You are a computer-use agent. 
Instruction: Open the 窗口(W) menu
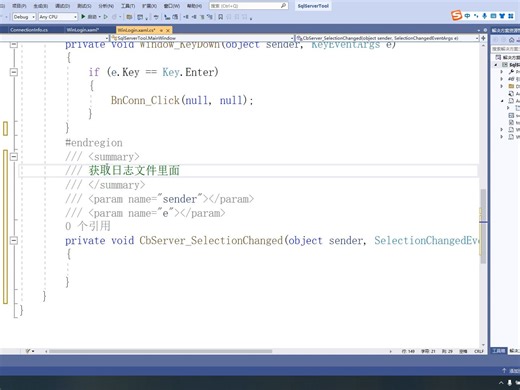tap(172, 6)
